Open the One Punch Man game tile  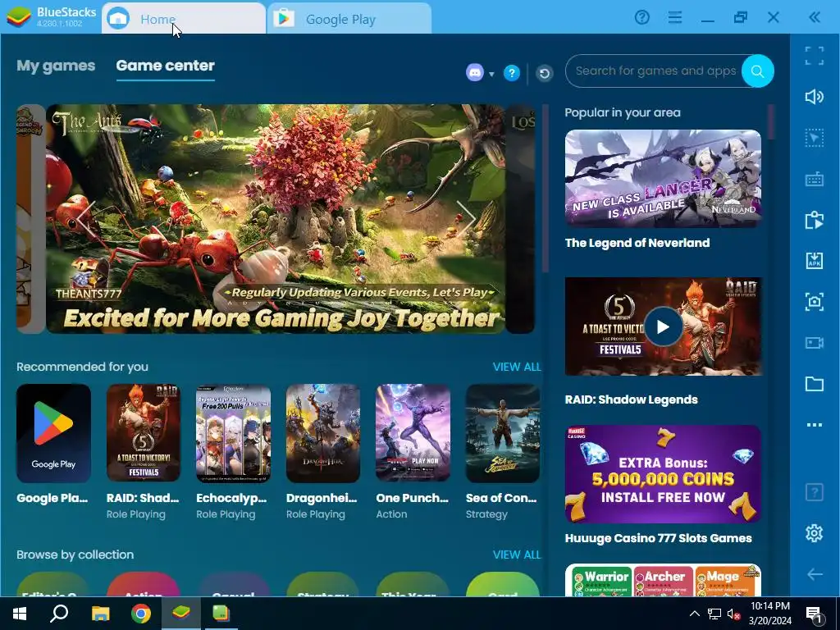[x=413, y=433]
